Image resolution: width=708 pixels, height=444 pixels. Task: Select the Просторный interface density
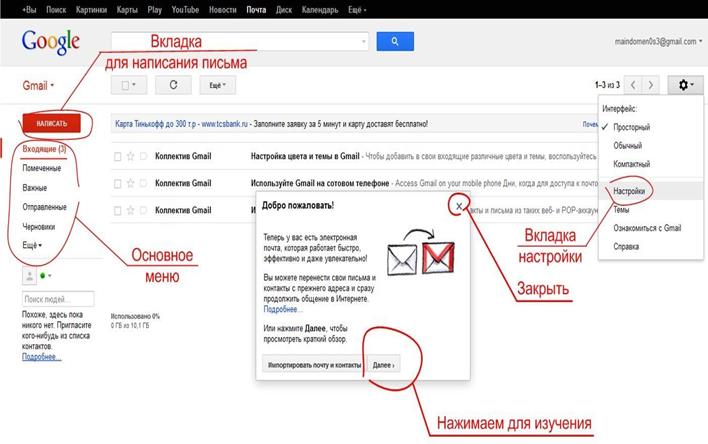631,127
